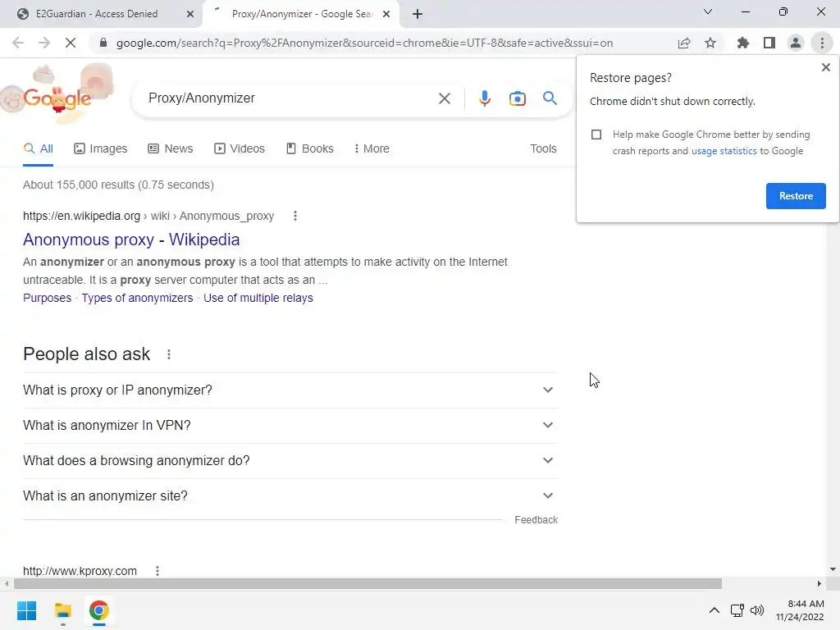Viewport: 840px width, 630px height.
Task: Open network settings from the tray
Action: click(x=737, y=610)
